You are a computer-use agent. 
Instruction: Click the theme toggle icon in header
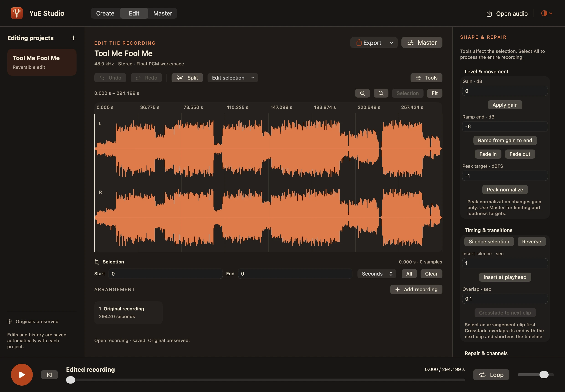[544, 13]
